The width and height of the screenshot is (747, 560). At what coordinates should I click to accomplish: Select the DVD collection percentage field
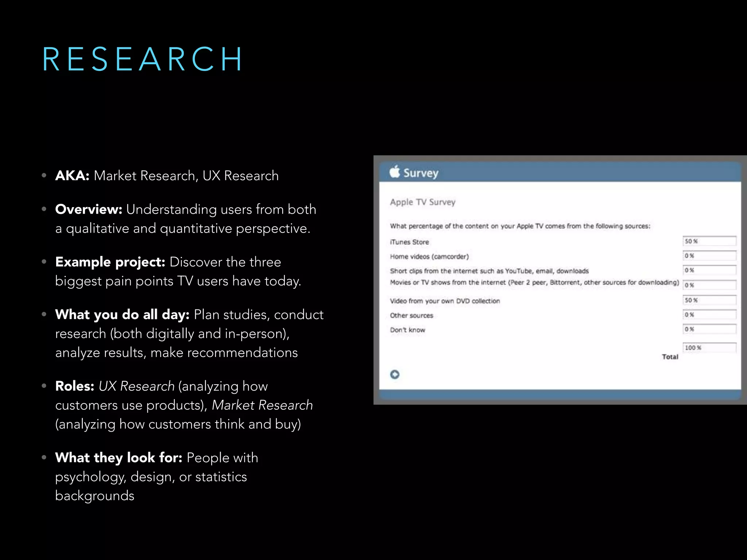709,300
